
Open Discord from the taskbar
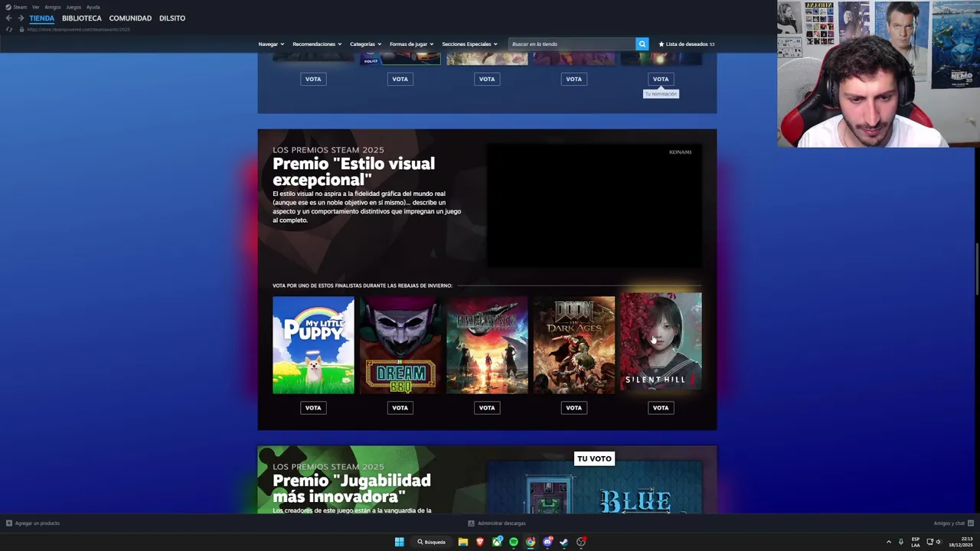(x=547, y=542)
